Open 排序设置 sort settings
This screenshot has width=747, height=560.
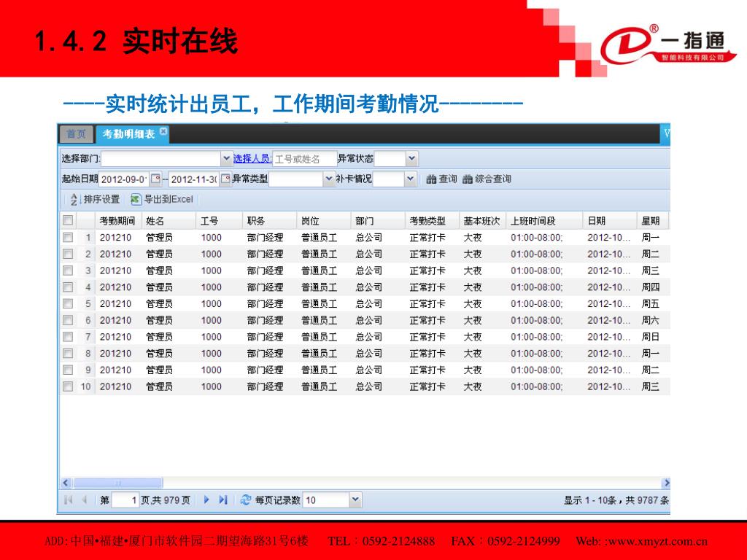point(95,199)
